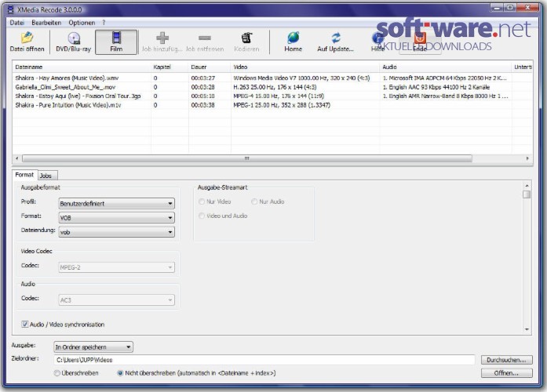Screen dimensions: 547x392
Task: Select the Nur Video radio button
Action: coord(202,201)
